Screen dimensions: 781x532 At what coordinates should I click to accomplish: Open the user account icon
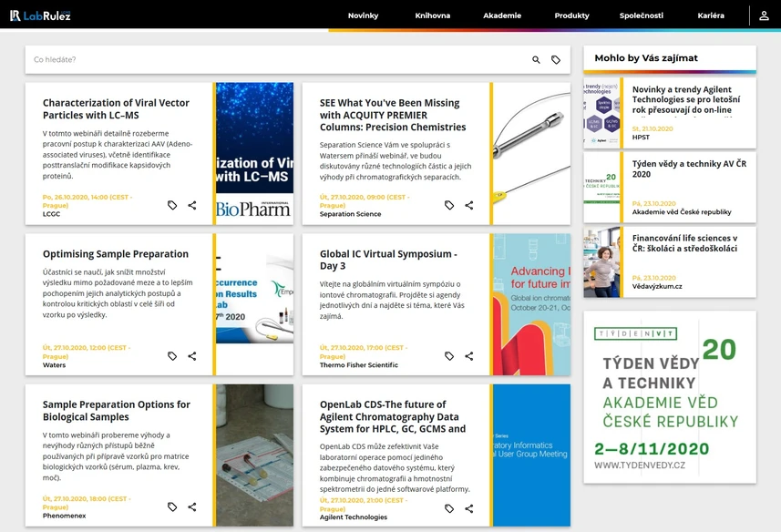point(764,15)
